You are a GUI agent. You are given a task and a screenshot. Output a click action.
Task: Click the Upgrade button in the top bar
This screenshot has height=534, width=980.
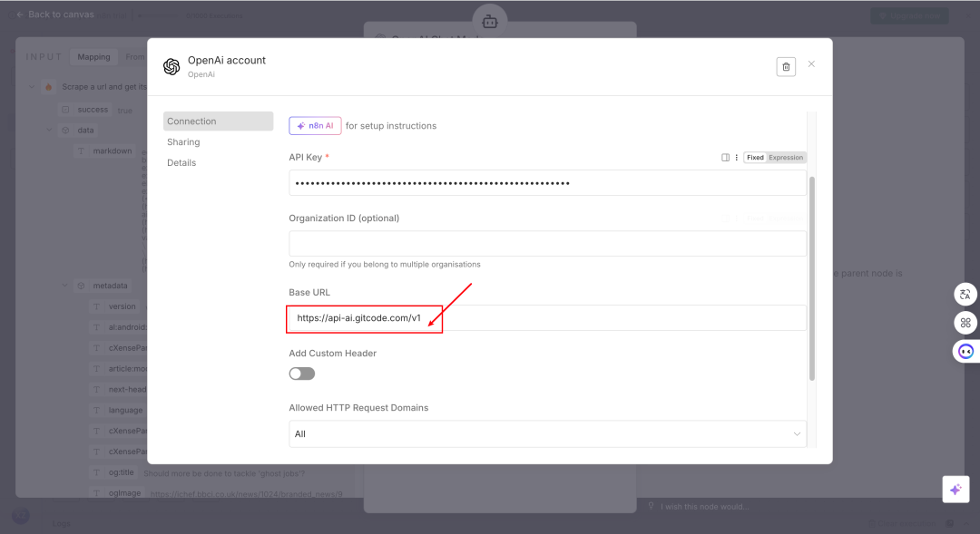click(909, 15)
